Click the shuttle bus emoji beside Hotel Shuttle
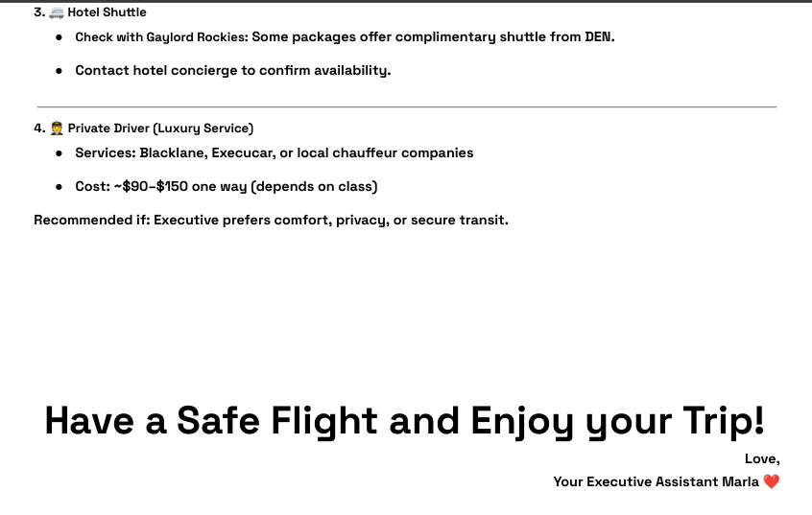Viewport: 812px width, 515px height. (57, 12)
